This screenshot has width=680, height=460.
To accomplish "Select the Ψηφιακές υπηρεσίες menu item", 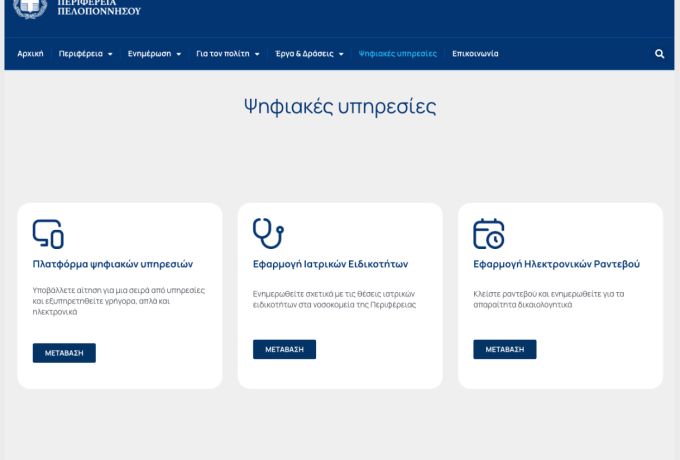I will [397, 54].
